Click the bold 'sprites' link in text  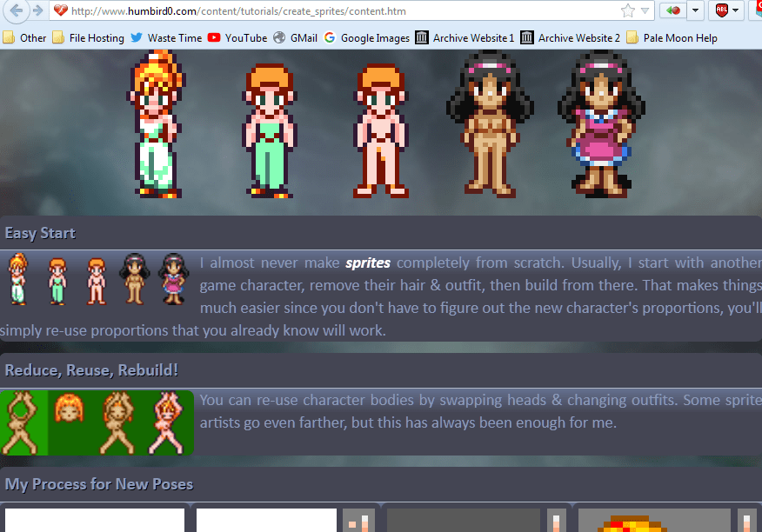pos(367,263)
